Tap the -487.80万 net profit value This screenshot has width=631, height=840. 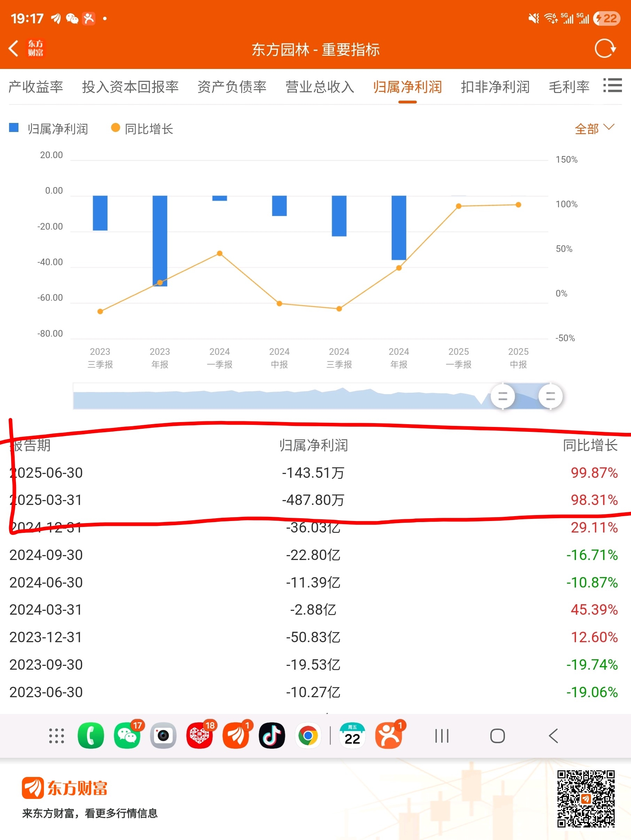tap(313, 500)
